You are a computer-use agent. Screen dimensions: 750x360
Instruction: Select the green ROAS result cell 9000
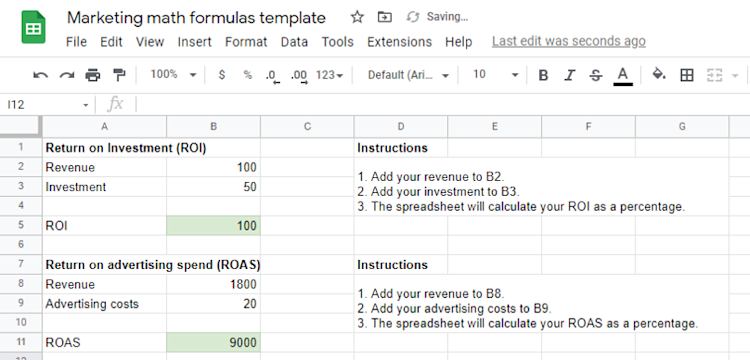(213, 342)
